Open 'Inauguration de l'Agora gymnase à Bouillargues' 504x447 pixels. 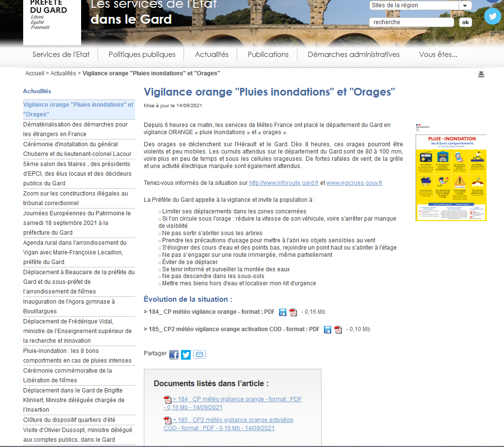point(79,306)
